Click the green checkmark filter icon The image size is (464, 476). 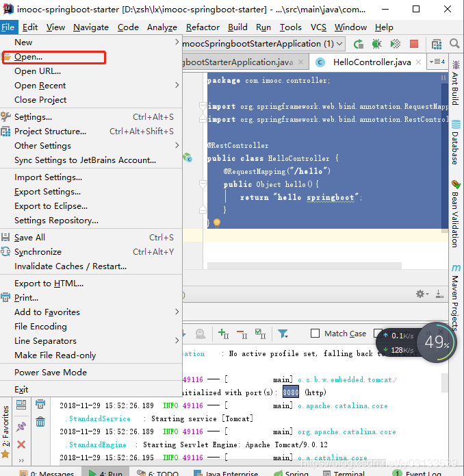260,334
